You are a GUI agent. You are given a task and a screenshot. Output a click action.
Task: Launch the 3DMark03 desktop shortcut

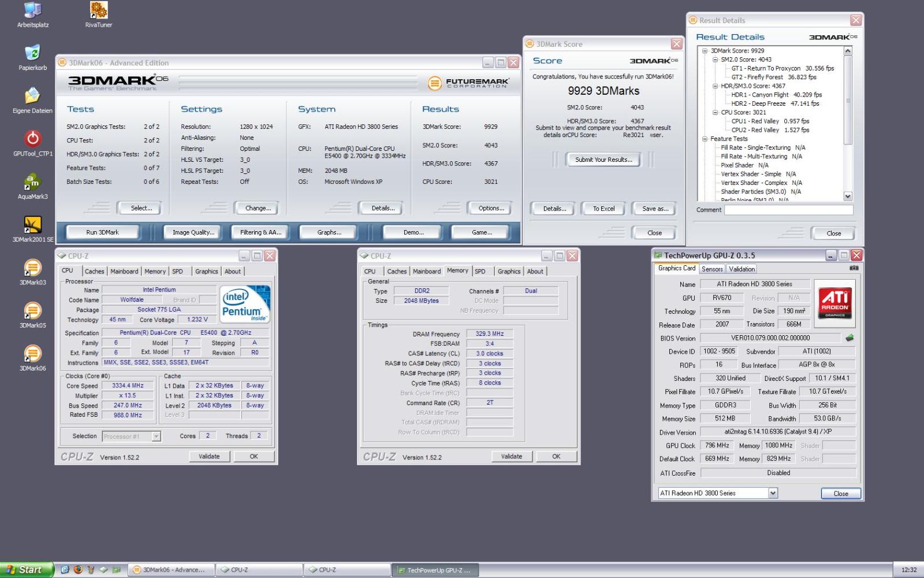(33, 272)
